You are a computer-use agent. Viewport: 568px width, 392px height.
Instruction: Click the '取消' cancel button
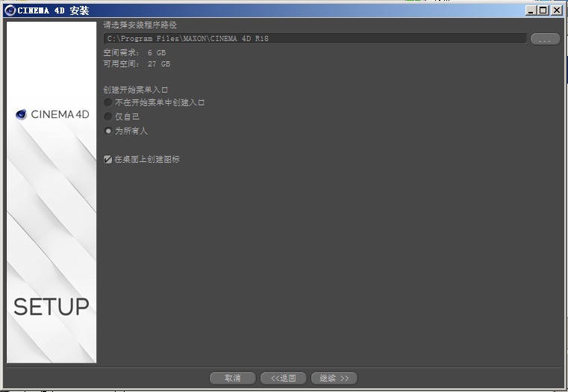click(233, 378)
